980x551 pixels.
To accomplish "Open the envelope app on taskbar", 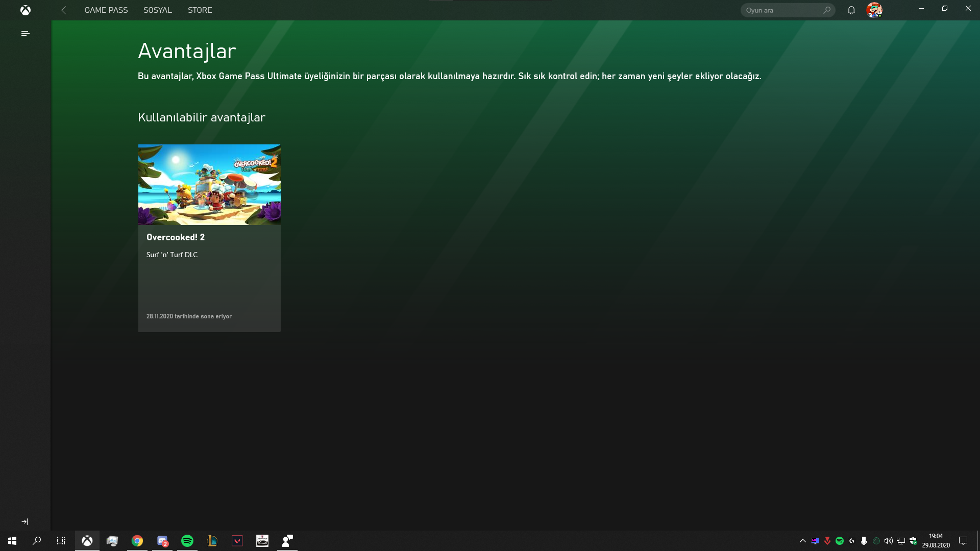I will [112, 541].
